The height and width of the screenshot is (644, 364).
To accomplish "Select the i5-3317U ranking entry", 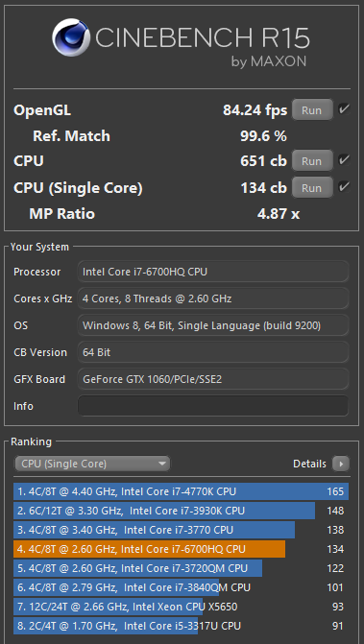I will [x=182, y=626].
